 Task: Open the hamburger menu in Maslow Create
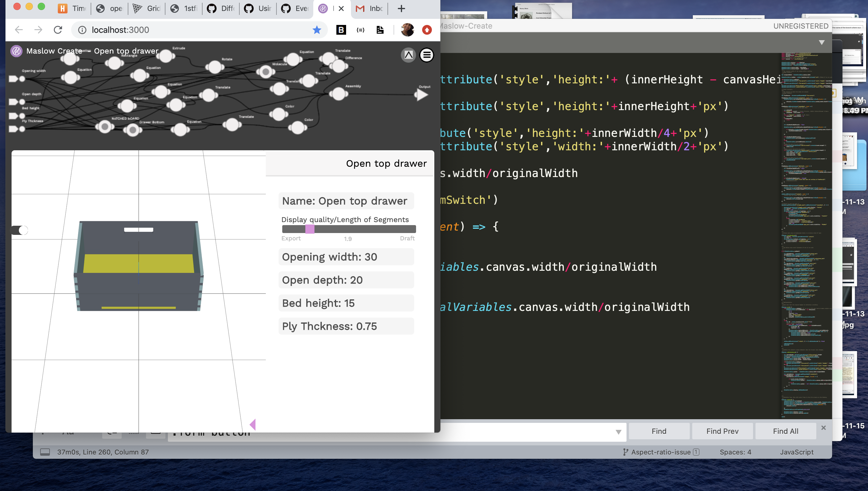pos(426,55)
